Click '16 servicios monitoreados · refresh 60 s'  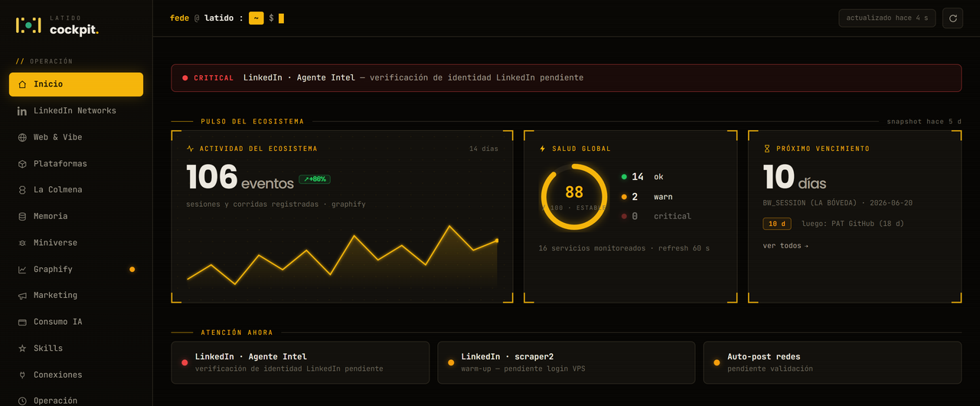pyautogui.click(x=624, y=249)
